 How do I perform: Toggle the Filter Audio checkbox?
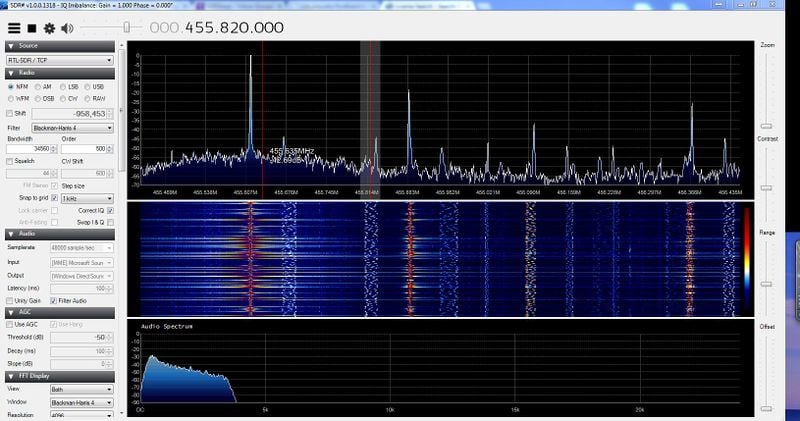[53, 301]
